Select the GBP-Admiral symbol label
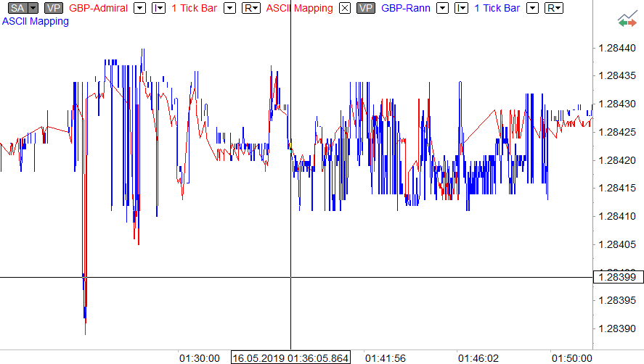This screenshot has width=644, height=364. tap(98, 8)
